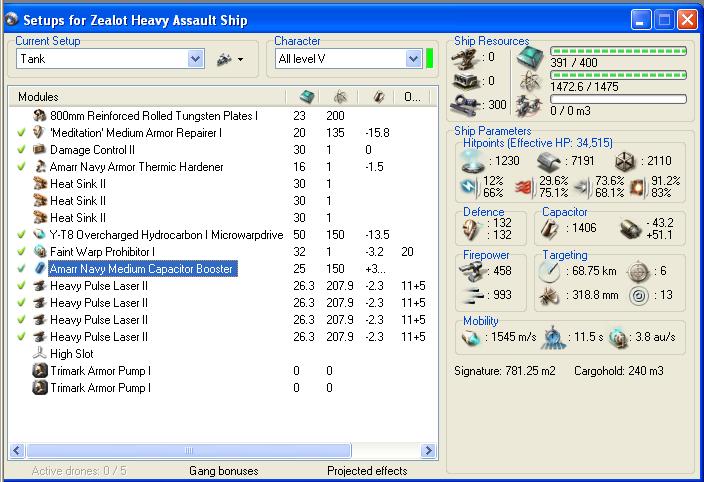The height and width of the screenshot is (482, 704).
Task: Click the max velocity icon
Action: click(471, 338)
